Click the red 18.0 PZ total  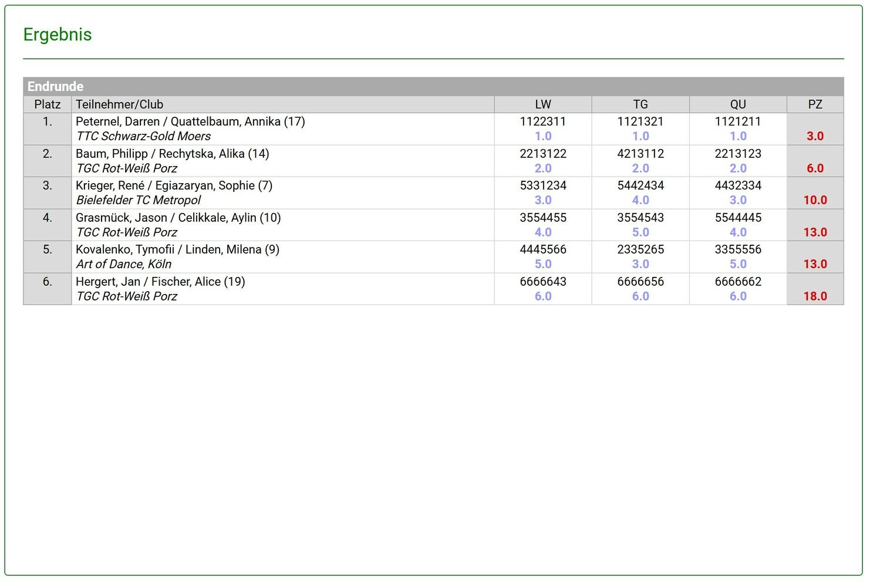point(815,296)
